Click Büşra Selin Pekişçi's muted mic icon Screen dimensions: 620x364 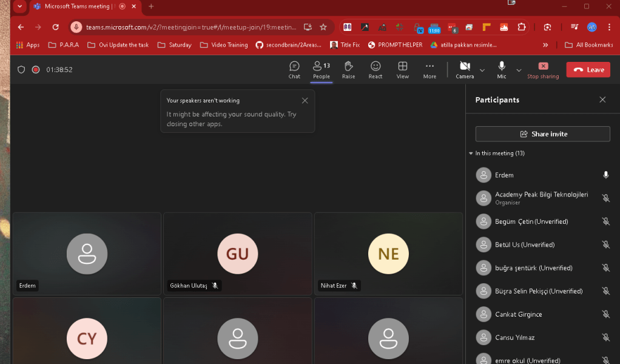point(605,291)
